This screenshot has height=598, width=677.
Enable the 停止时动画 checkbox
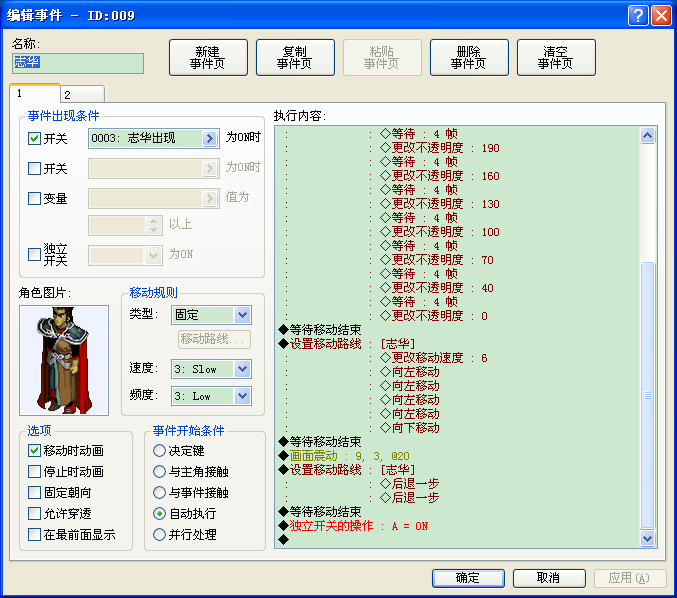(x=34, y=471)
